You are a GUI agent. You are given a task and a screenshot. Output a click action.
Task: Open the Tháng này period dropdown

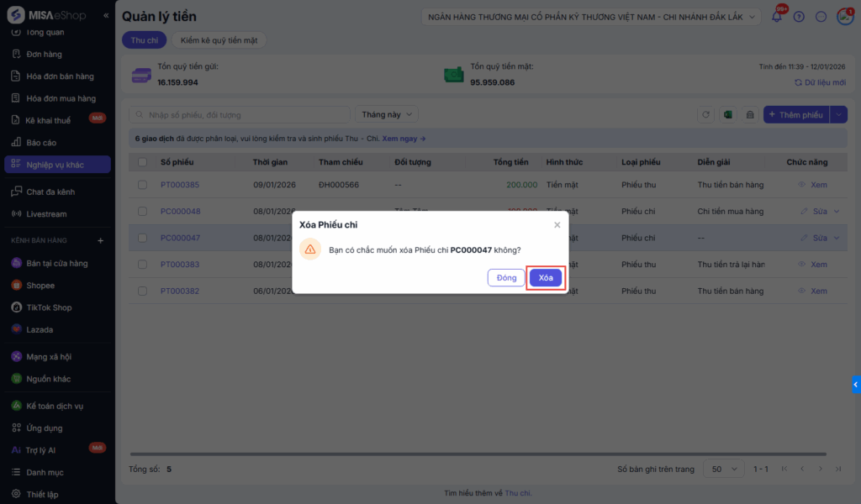pyautogui.click(x=387, y=114)
